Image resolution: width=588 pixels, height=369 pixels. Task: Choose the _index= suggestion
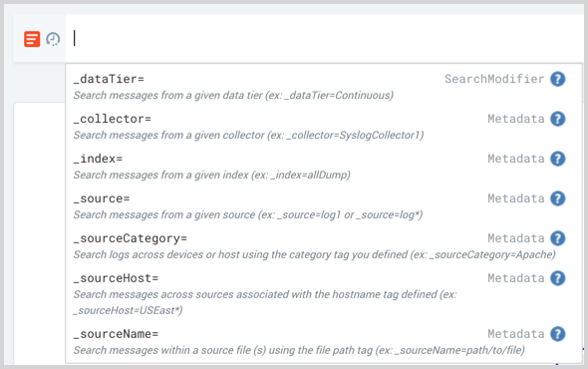tap(324, 167)
